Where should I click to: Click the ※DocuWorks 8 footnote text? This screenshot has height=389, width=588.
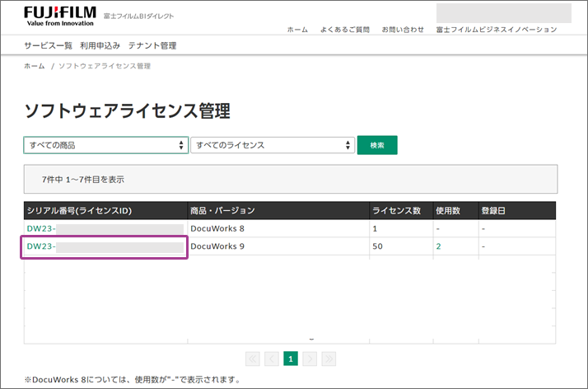[133, 380]
